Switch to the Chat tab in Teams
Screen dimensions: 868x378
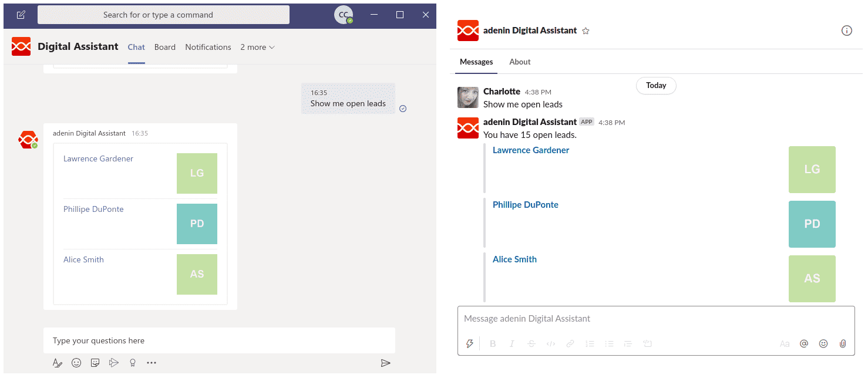[x=136, y=47]
